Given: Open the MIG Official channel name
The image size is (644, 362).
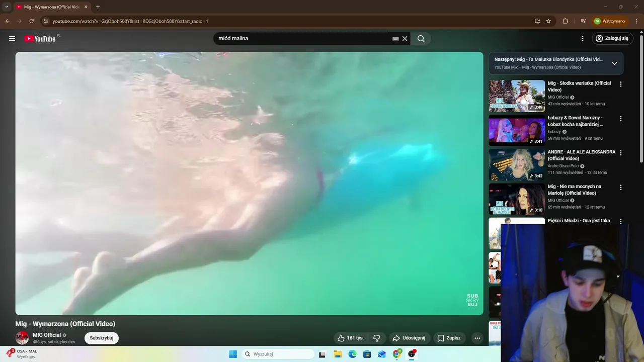Looking at the screenshot, I should [x=47, y=335].
